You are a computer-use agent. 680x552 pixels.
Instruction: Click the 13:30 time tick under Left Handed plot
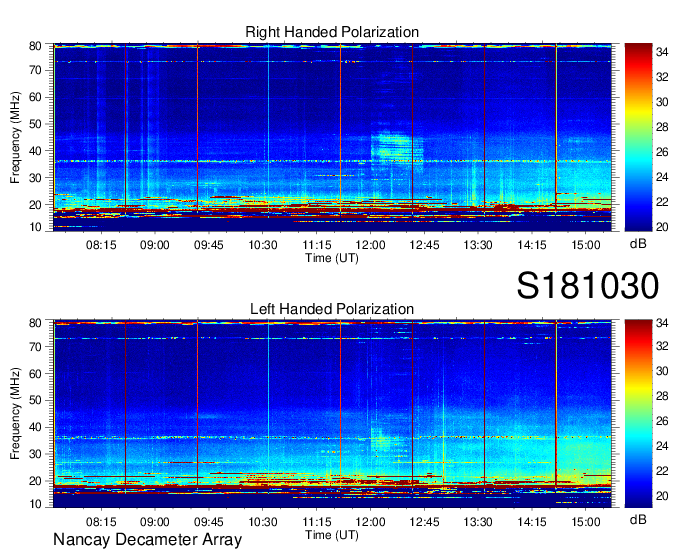click(x=478, y=522)
